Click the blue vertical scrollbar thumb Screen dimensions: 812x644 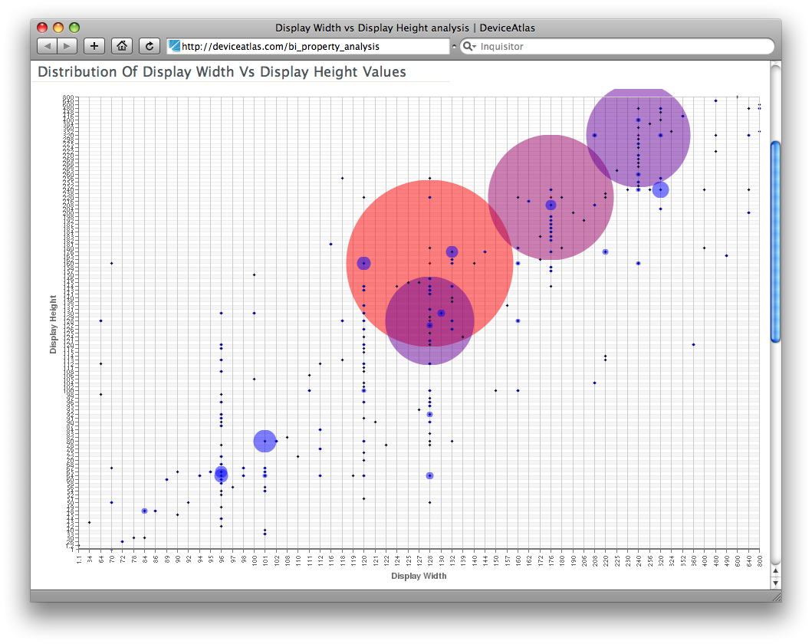(775, 241)
